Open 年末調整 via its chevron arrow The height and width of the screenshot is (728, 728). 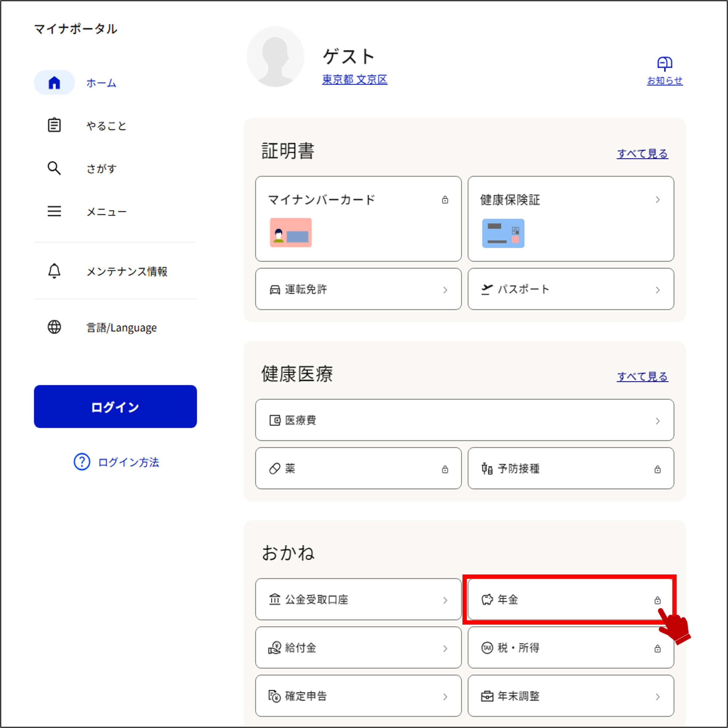coord(658,697)
